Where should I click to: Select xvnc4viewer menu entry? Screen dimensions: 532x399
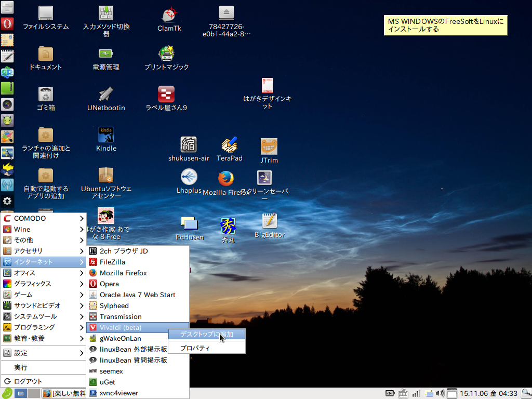[x=138, y=393]
